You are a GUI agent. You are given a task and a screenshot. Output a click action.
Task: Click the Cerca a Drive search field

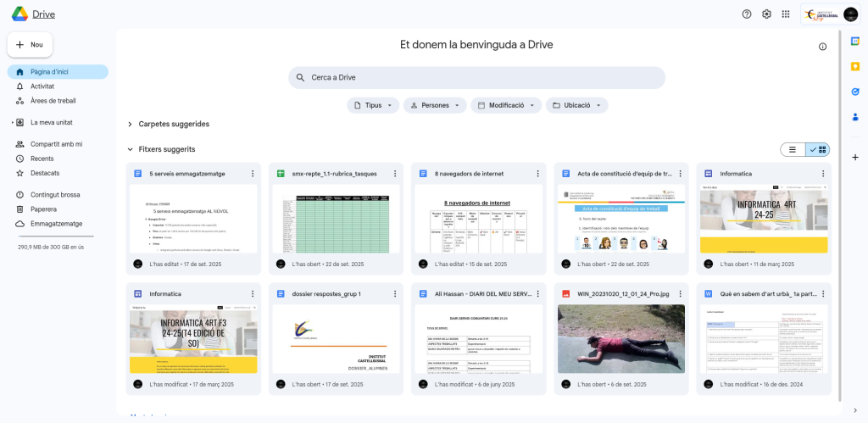pyautogui.click(x=476, y=77)
